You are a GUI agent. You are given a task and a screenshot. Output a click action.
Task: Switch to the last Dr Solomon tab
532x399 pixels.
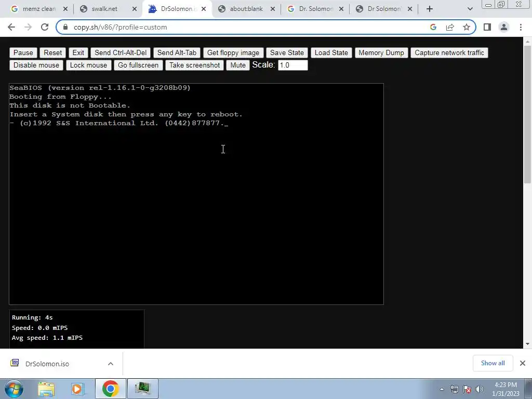coord(383,9)
